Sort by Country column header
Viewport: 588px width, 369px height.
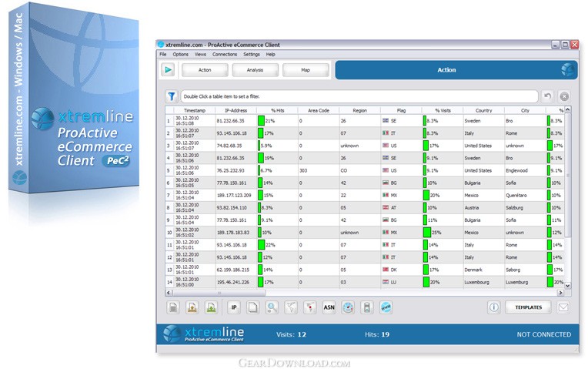pyautogui.click(x=484, y=110)
